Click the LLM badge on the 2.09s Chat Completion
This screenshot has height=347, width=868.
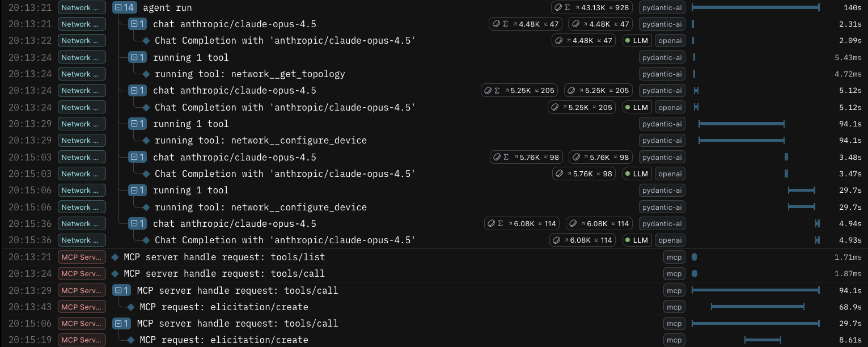pyautogui.click(x=636, y=41)
